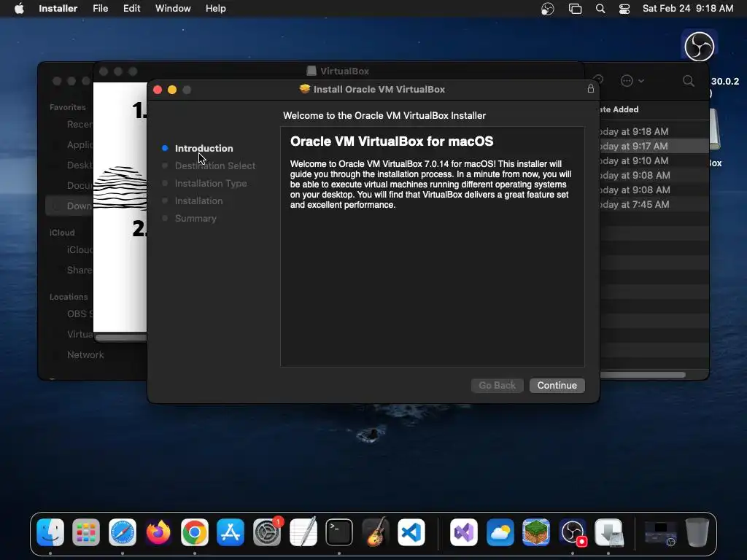The height and width of the screenshot is (560, 747).
Task: Open the Trash from the Dock
Action: pyautogui.click(x=697, y=532)
